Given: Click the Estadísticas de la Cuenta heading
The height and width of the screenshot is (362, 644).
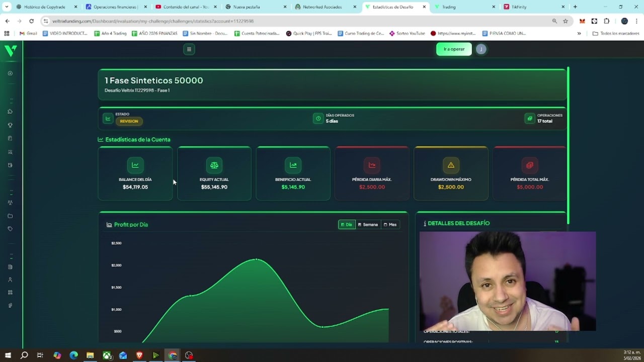Looking at the screenshot, I should [138, 140].
